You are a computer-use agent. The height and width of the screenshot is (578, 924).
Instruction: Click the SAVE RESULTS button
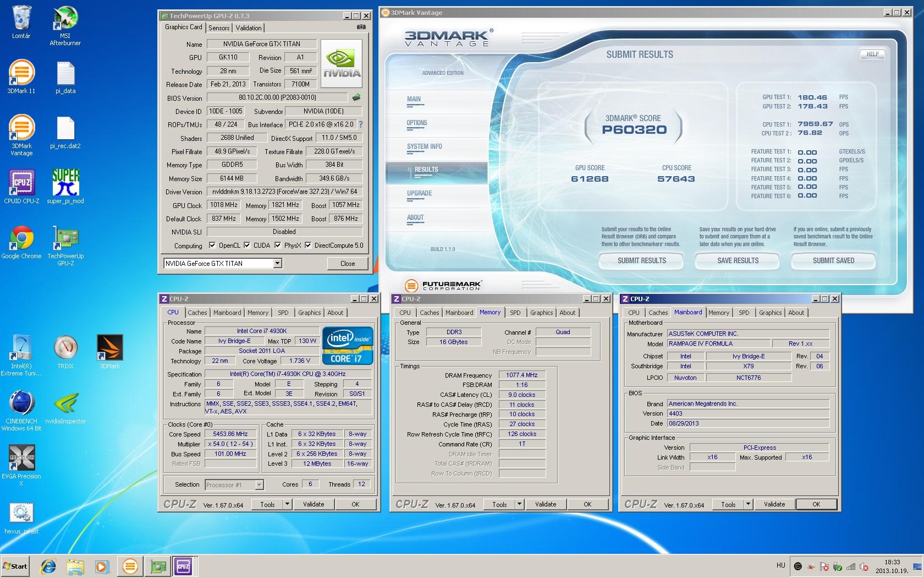click(738, 261)
